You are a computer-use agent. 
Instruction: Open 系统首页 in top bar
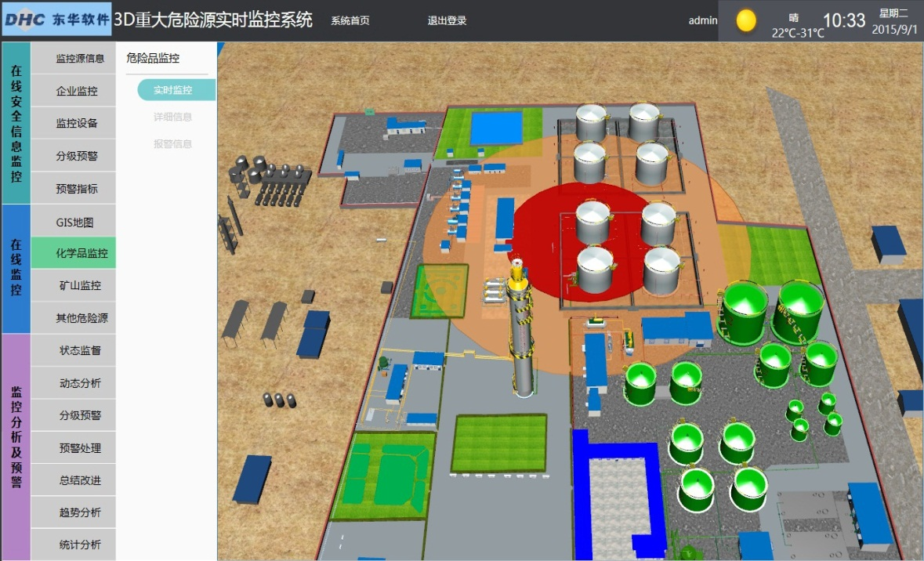coord(350,21)
